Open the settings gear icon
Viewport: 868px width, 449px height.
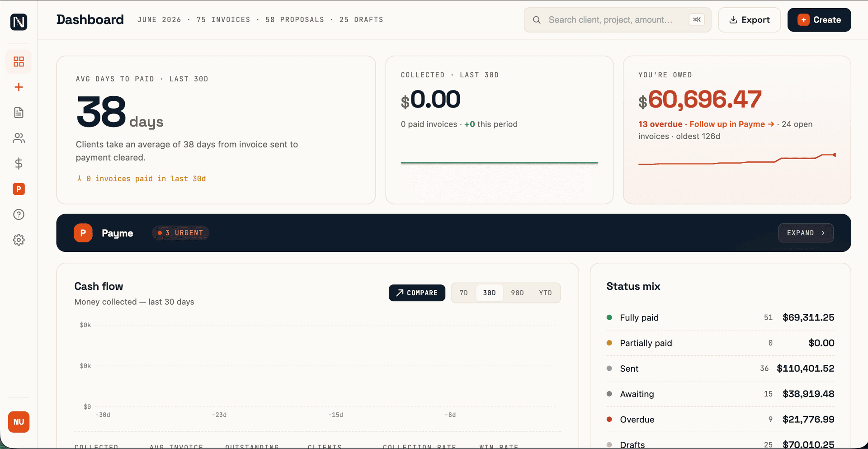click(x=19, y=240)
